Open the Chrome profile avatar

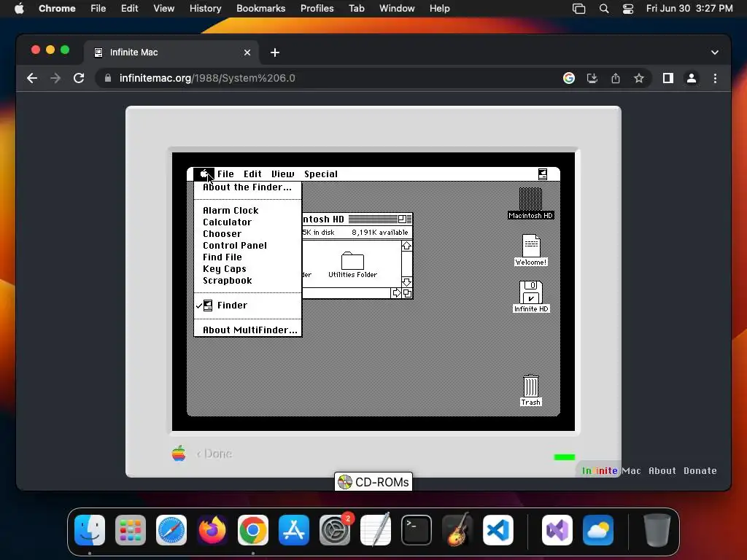(692, 78)
